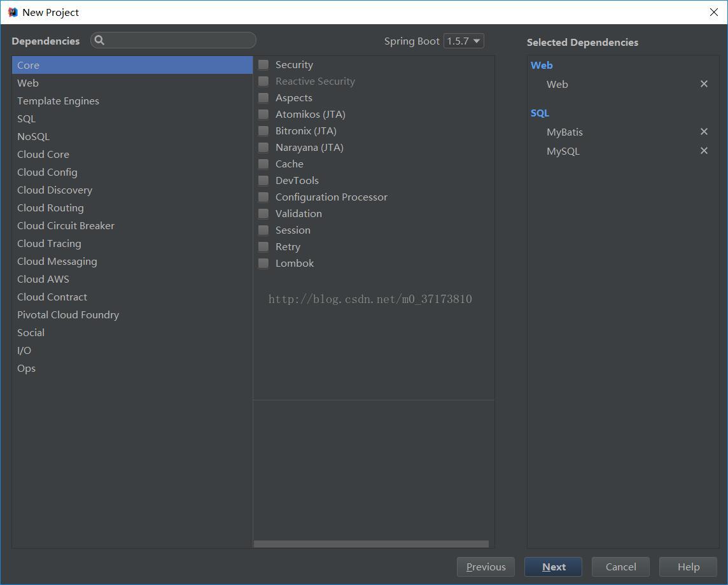Enable Configuration Processor checkbox
The width and height of the screenshot is (728, 585).
click(x=263, y=197)
